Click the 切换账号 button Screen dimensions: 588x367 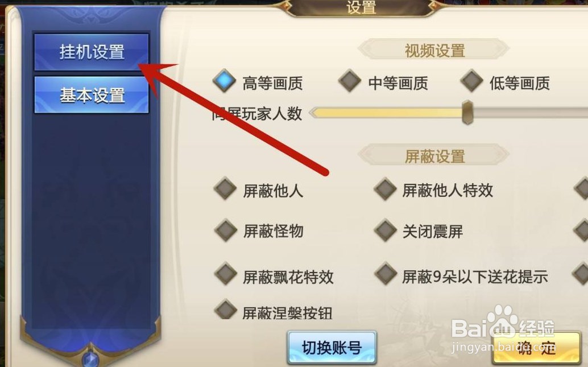pyautogui.click(x=332, y=348)
